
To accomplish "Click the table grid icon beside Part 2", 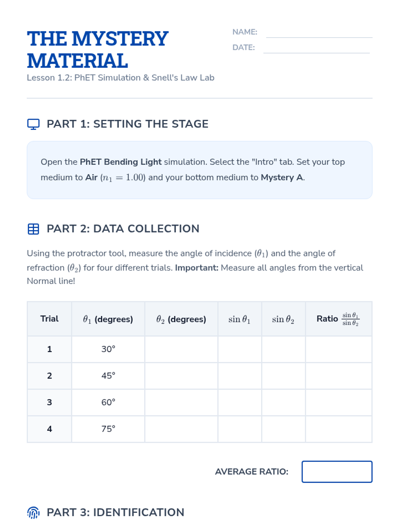I will tap(33, 229).
